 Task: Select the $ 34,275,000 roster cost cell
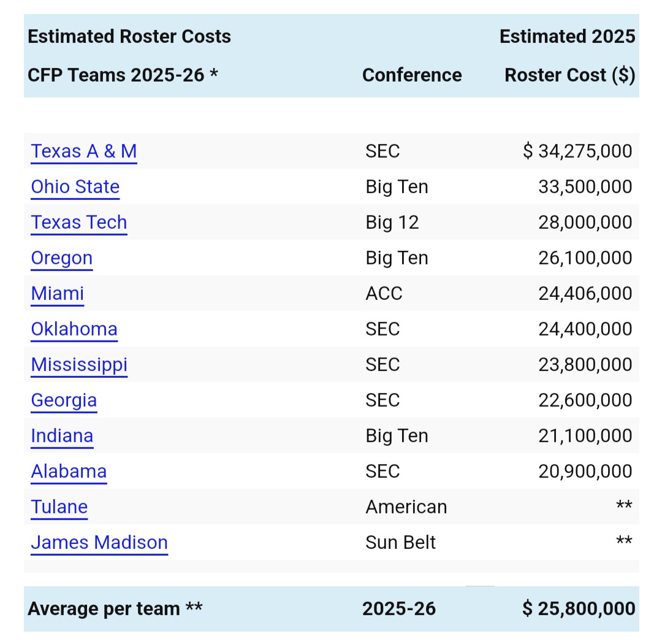[577, 151]
